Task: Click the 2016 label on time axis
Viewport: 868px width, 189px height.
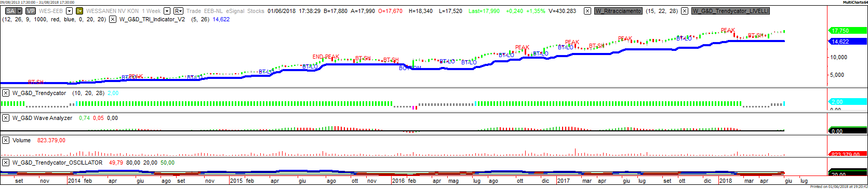Action: click(398, 181)
